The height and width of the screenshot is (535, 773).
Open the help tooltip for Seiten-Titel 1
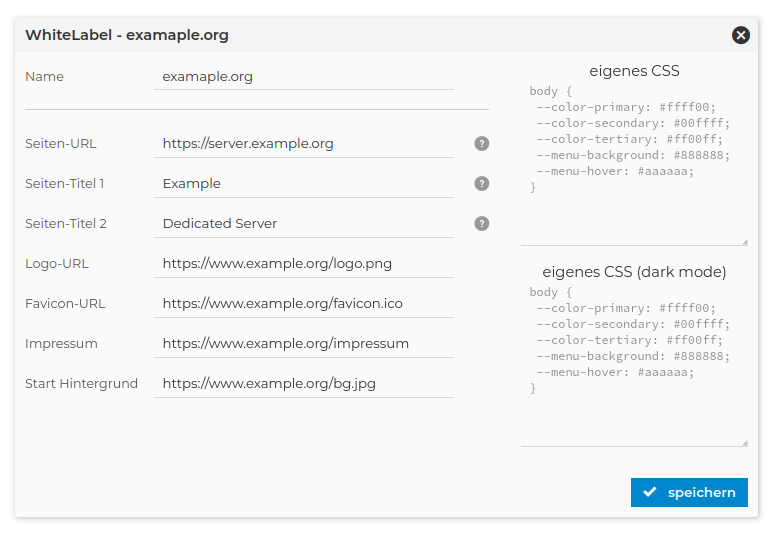coord(481,183)
